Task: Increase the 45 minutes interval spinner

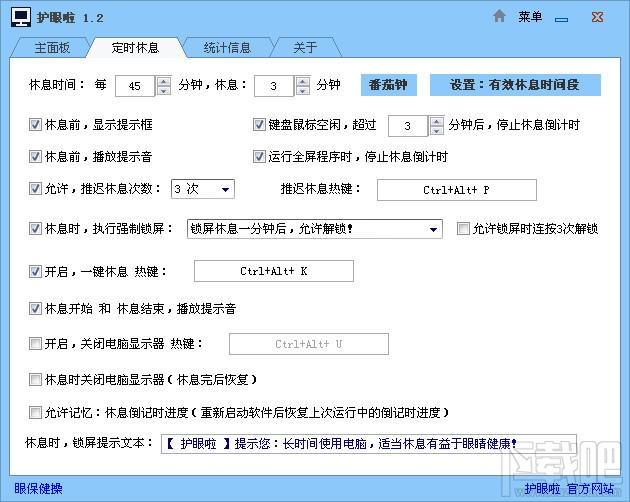Action: tap(164, 81)
